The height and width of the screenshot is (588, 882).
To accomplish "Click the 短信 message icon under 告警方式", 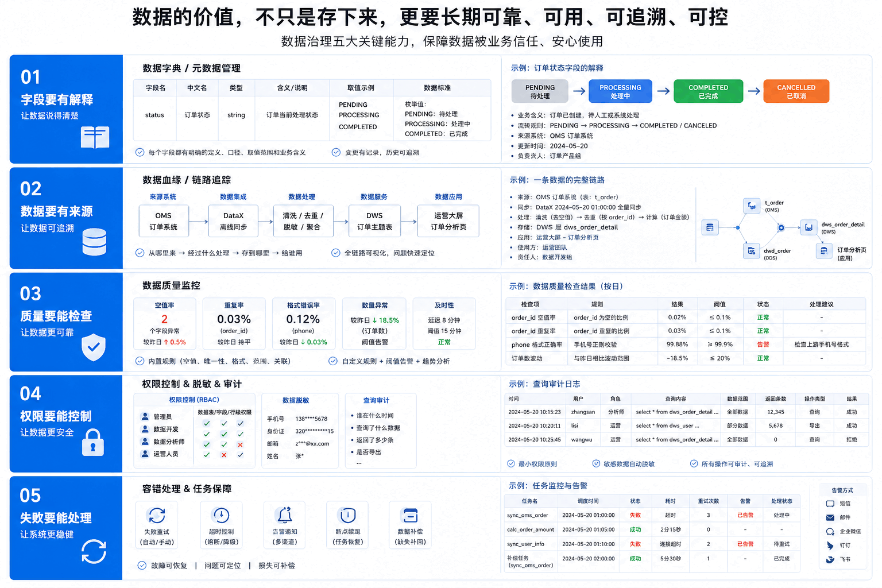I will pyautogui.click(x=830, y=504).
